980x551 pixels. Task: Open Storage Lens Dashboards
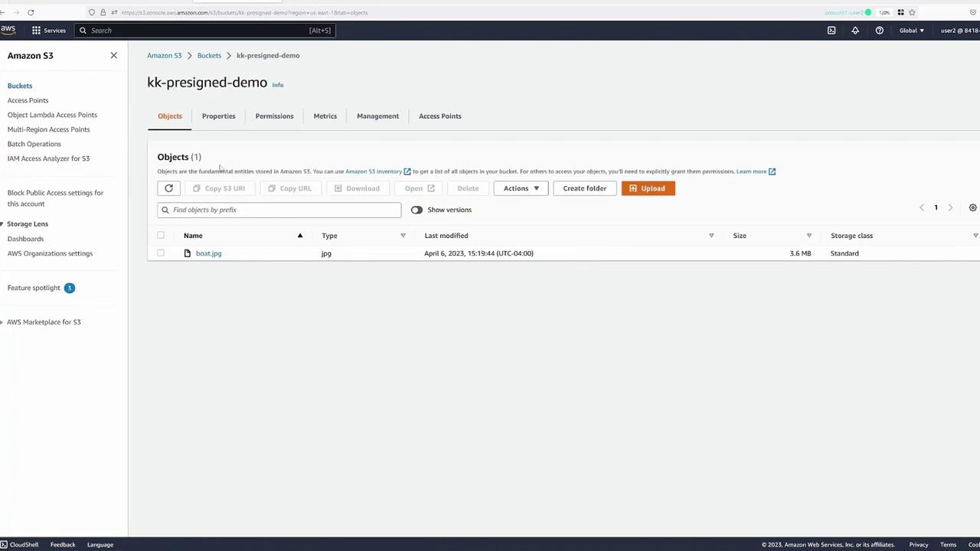(x=25, y=239)
